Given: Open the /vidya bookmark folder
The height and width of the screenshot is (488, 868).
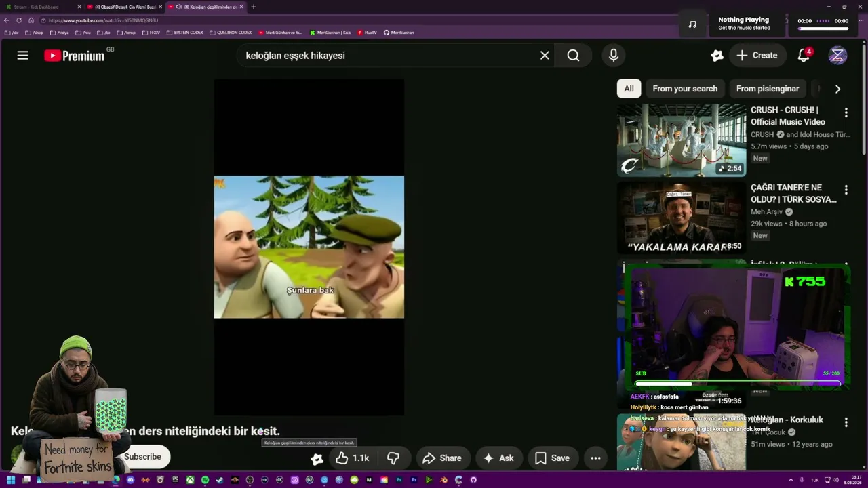Looking at the screenshot, I should pos(60,33).
